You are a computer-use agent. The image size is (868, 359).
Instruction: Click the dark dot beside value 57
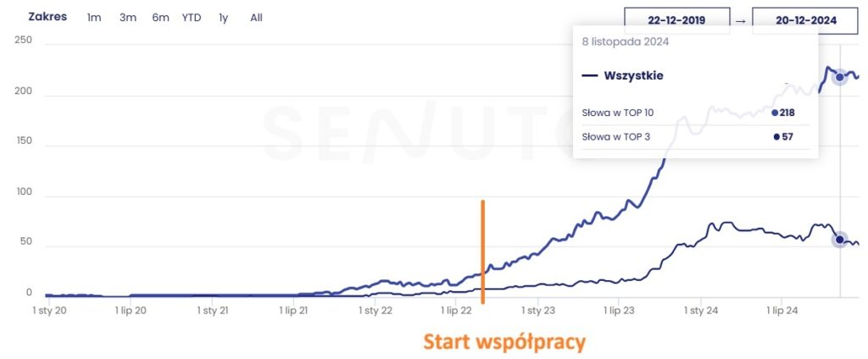(x=776, y=137)
